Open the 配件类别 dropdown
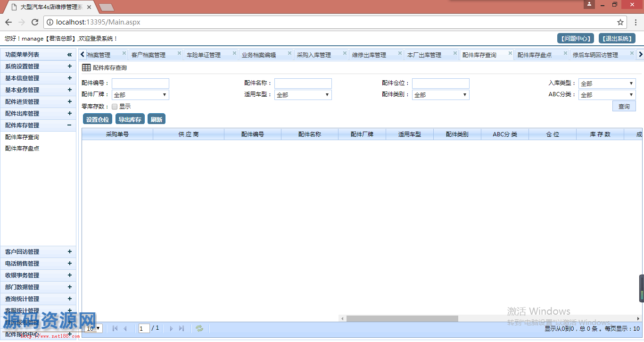This screenshot has height=342, width=644. [441, 95]
